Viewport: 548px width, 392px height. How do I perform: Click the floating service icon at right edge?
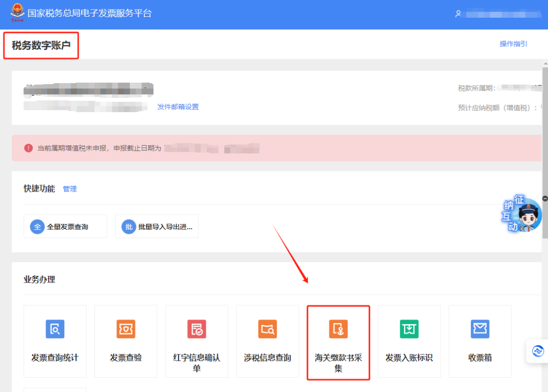538,351
